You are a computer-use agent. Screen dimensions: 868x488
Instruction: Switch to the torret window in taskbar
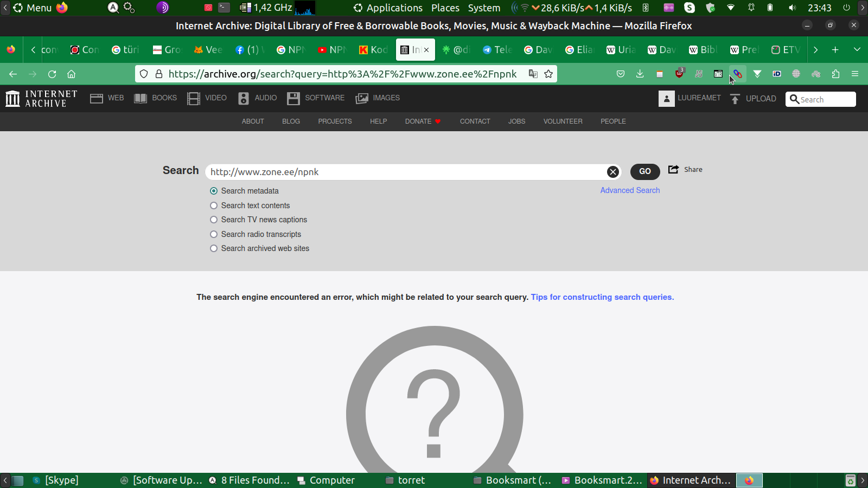pos(405,480)
